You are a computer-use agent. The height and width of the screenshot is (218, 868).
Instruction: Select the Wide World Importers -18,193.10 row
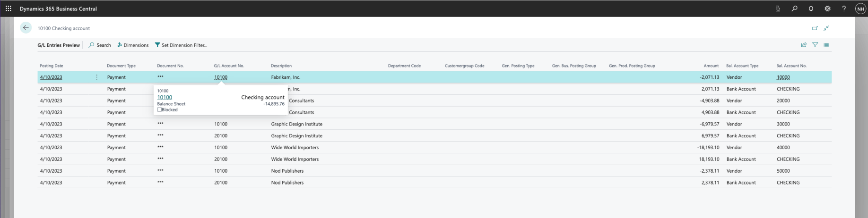[x=295, y=148]
